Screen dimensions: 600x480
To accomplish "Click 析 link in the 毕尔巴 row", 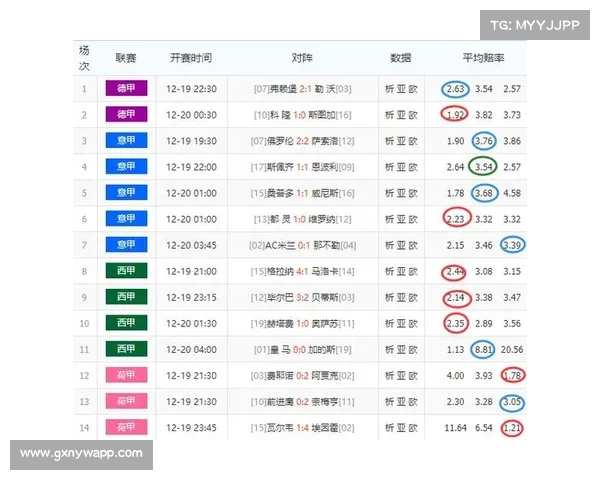I will 389,297.
